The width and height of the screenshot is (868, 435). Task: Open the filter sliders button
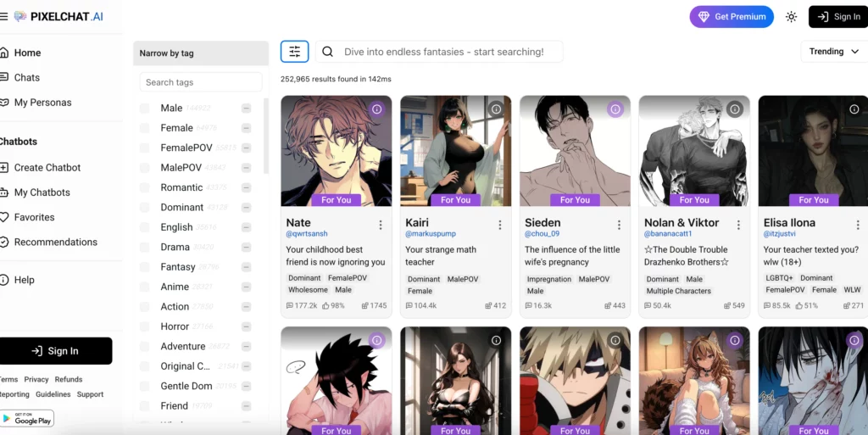click(294, 52)
